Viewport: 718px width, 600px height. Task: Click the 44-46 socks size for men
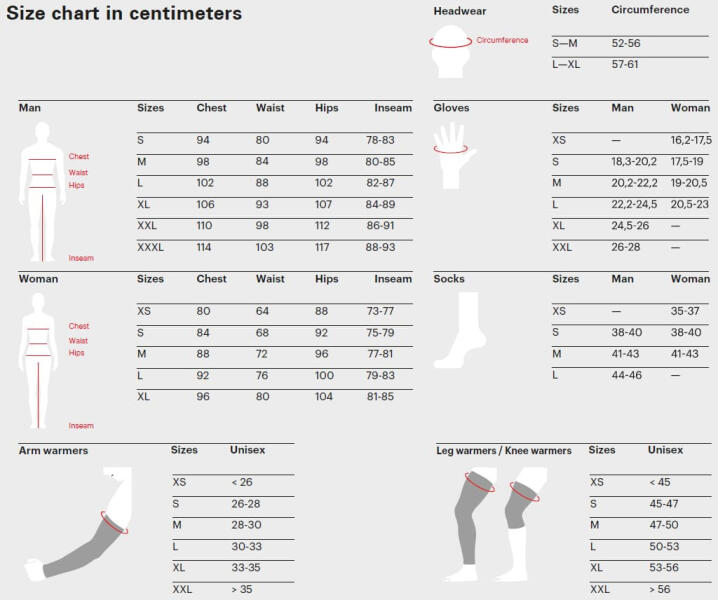(x=626, y=375)
